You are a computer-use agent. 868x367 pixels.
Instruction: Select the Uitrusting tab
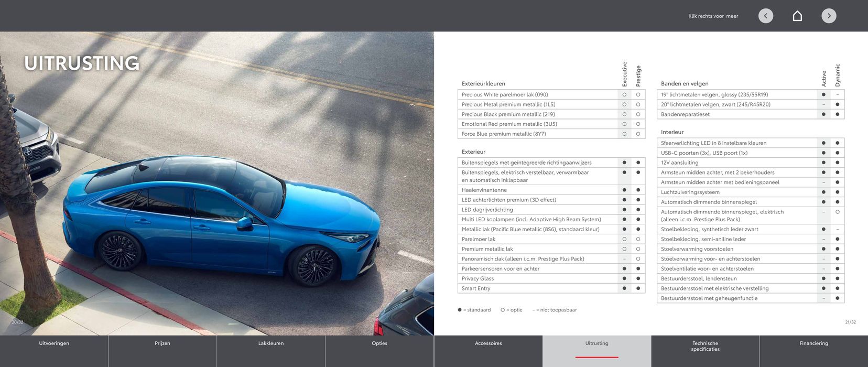(596, 344)
